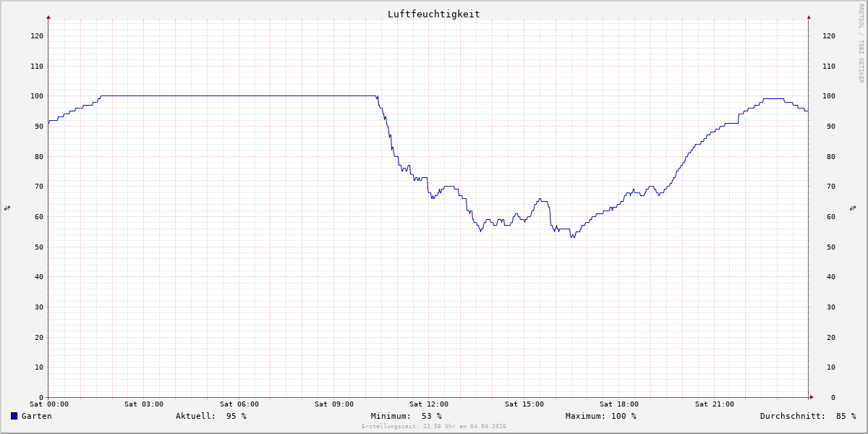Click the Erstellungszeit timestamp footer
The height and width of the screenshot is (434, 868).
pos(433,427)
